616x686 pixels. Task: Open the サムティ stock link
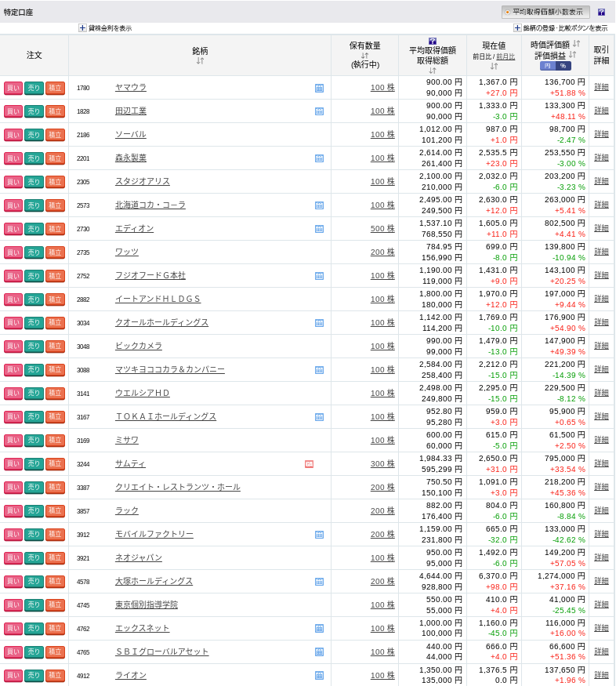point(130,464)
